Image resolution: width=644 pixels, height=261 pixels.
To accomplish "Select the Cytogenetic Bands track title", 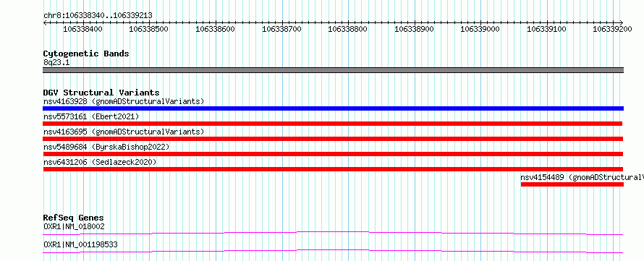I will coord(86,54).
